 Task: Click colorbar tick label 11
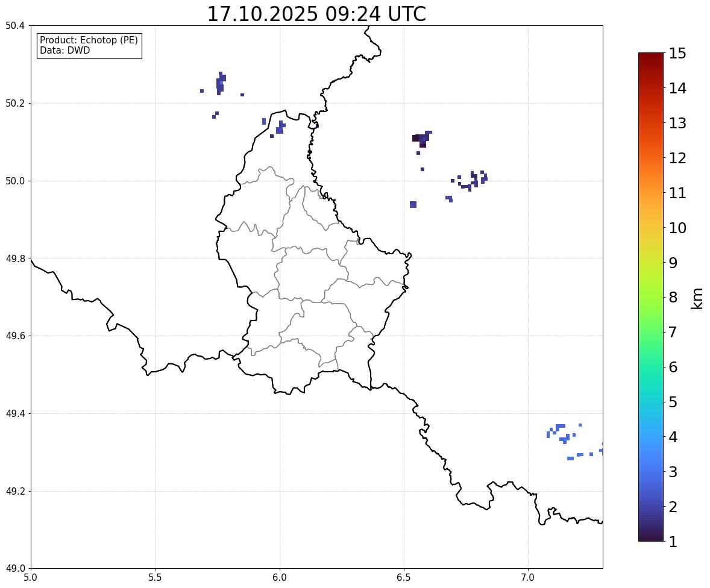pos(677,193)
